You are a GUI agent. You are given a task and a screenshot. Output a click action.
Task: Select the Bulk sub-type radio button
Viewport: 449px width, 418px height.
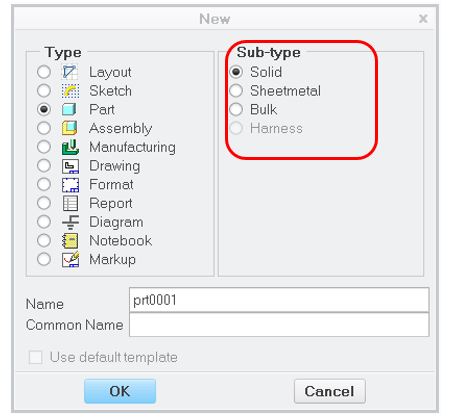236,109
